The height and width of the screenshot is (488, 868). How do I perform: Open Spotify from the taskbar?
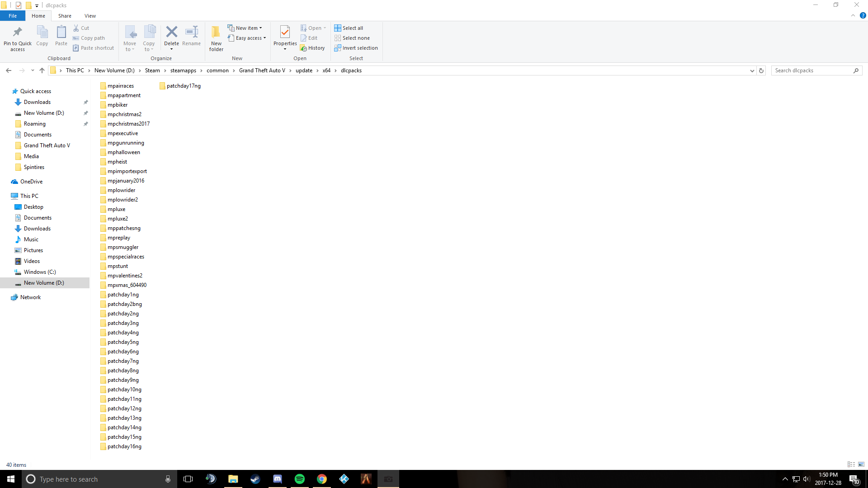299,479
